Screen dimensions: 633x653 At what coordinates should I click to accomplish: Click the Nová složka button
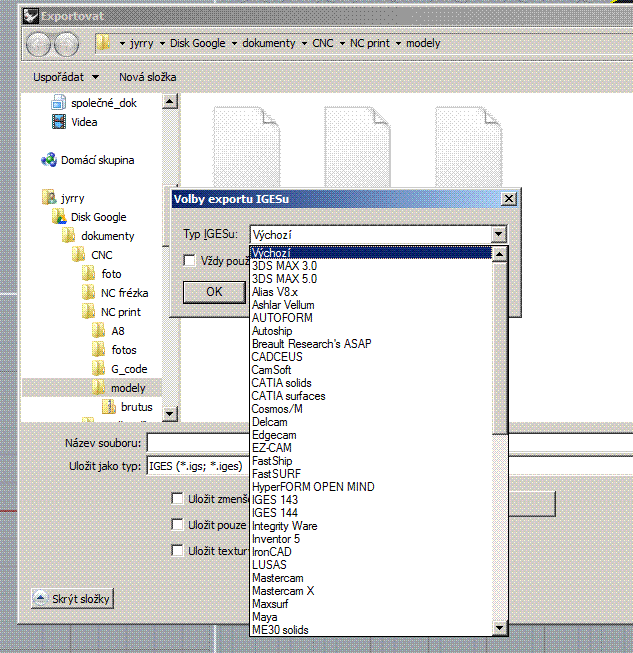(x=147, y=77)
